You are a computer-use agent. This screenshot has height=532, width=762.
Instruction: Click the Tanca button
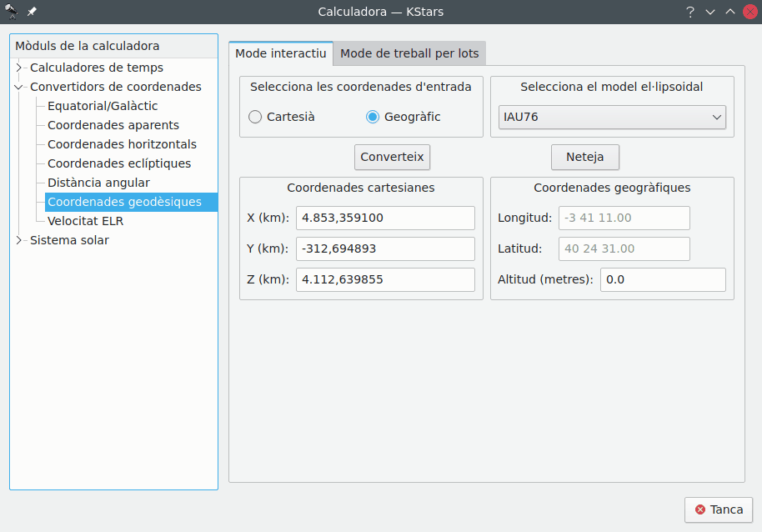719,509
